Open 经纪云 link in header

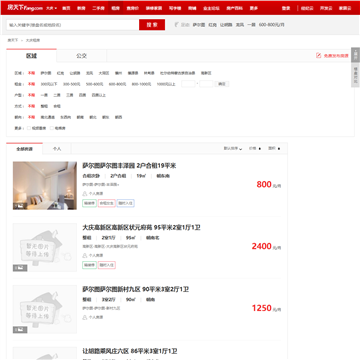tap(307, 8)
